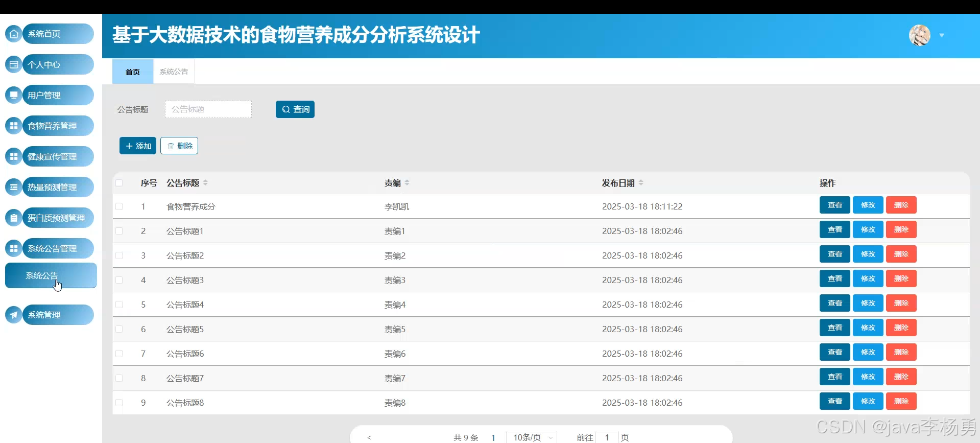The width and height of the screenshot is (980, 443).
Task: Click the 李凯凯 editor cell
Action: coord(397,206)
